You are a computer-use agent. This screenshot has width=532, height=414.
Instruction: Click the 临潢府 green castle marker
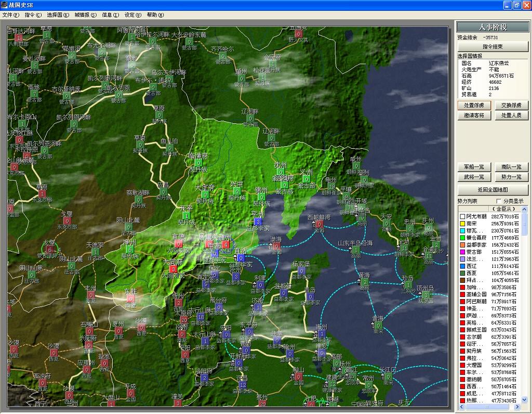pos(198,162)
